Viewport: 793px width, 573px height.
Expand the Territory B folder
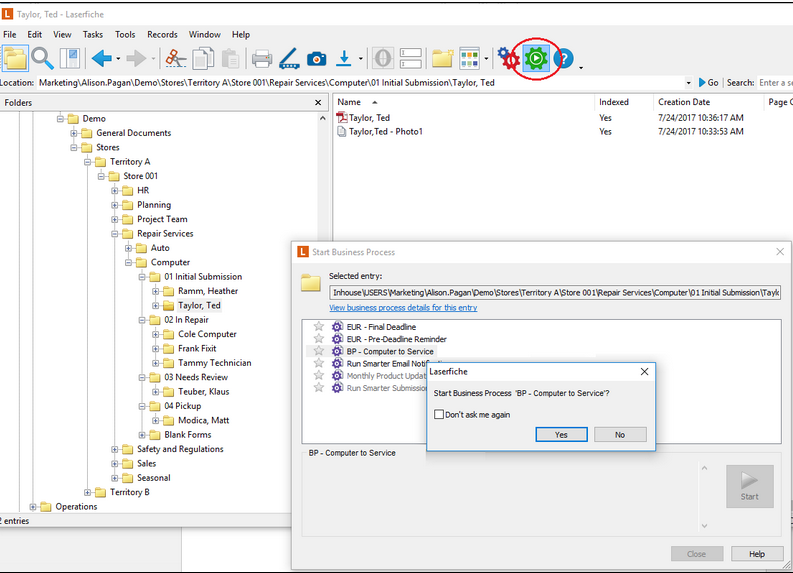(x=87, y=493)
